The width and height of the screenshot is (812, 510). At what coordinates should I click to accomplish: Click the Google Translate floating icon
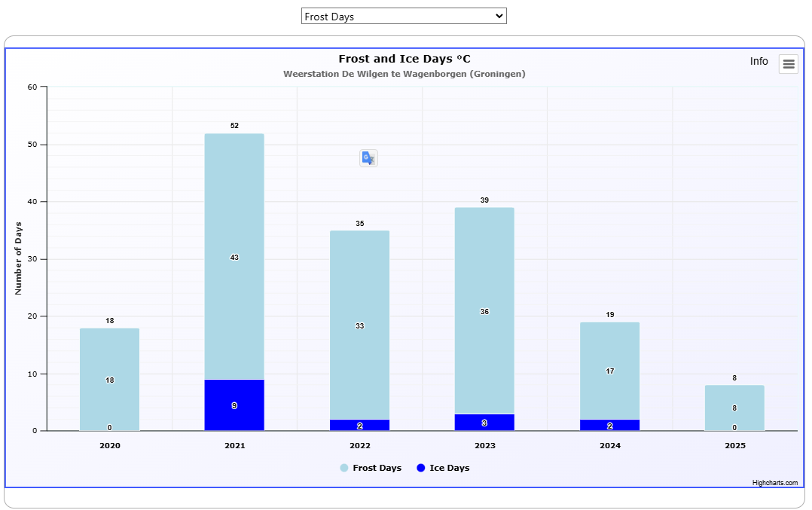(368, 157)
